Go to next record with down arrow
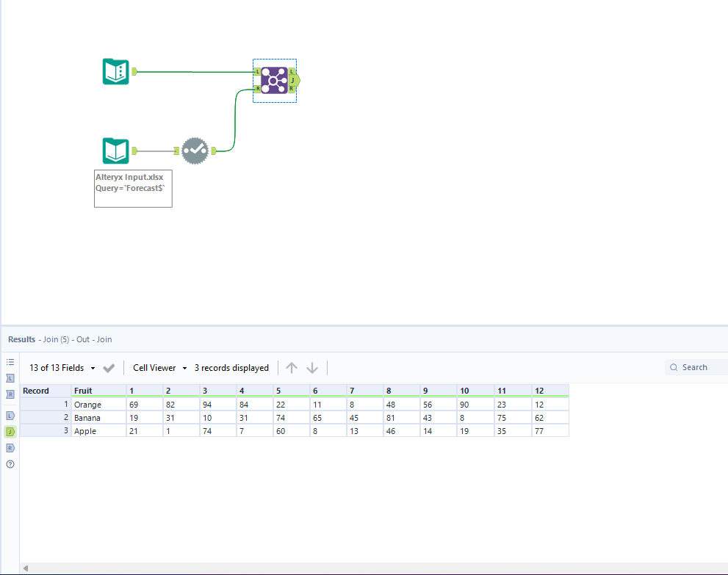728x575 pixels. [x=312, y=368]
